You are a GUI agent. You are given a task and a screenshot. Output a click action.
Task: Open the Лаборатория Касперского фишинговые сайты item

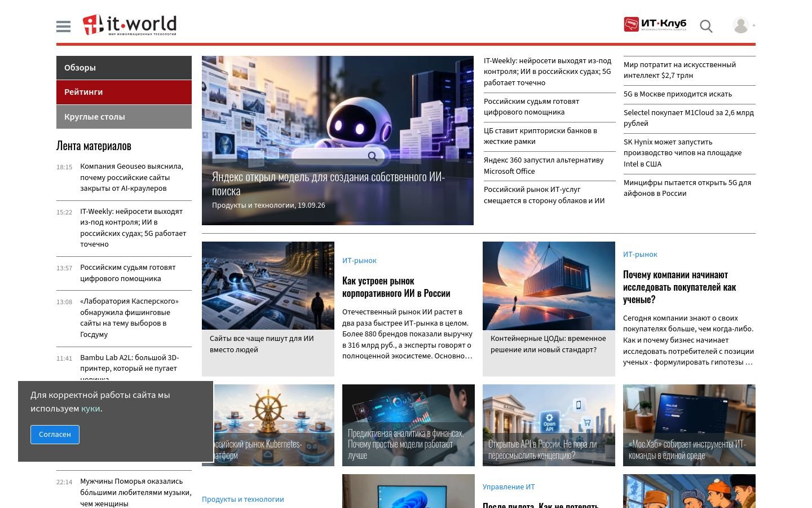pos(129,318)
